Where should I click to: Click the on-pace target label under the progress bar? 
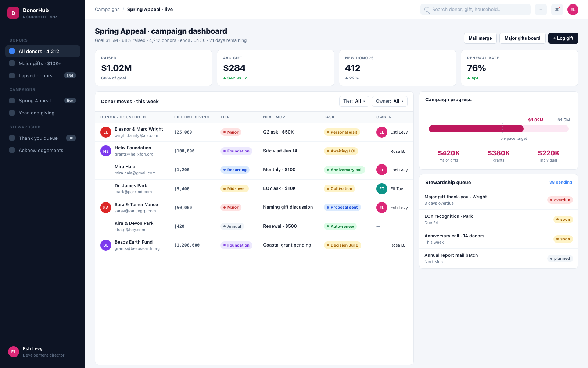coord(514,139)
